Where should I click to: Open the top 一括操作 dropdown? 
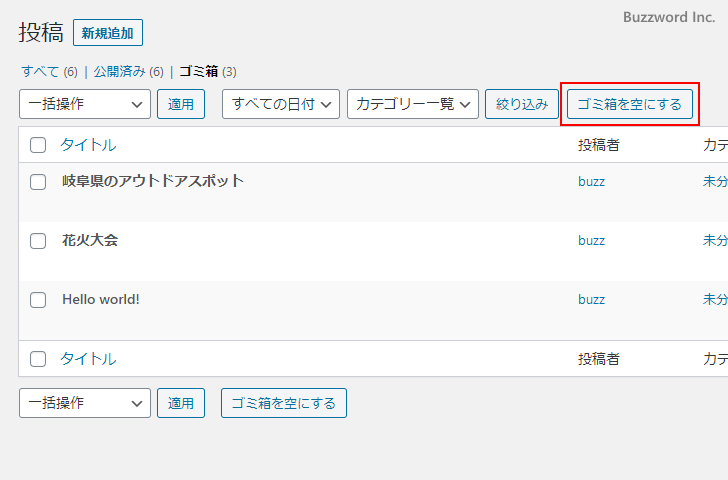point(84,104)
